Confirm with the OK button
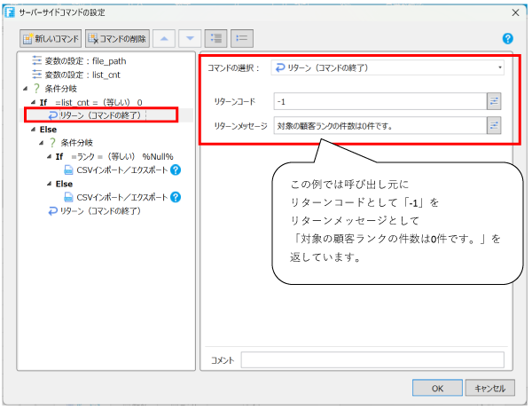 coord(437,388)
